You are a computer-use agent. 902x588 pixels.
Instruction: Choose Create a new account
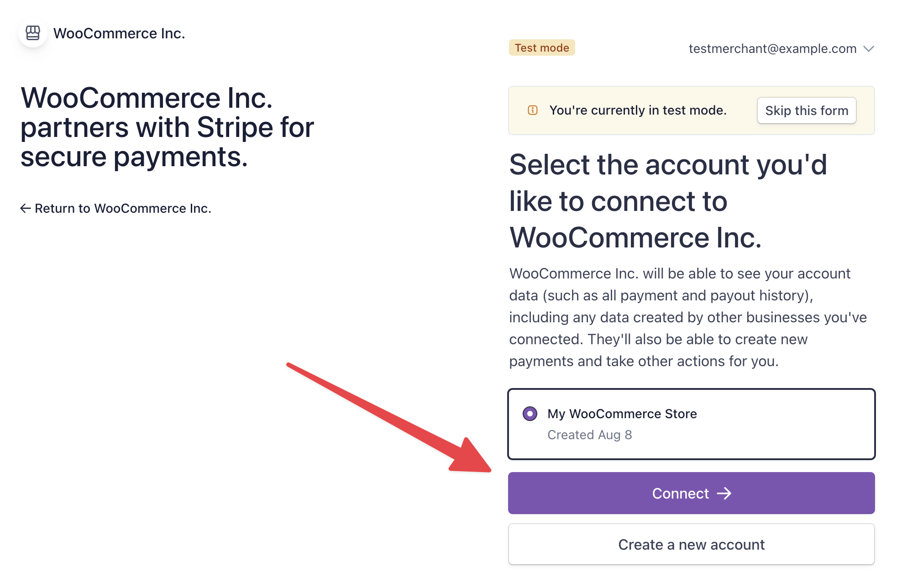pyautogui.click(x=691, y=545)
